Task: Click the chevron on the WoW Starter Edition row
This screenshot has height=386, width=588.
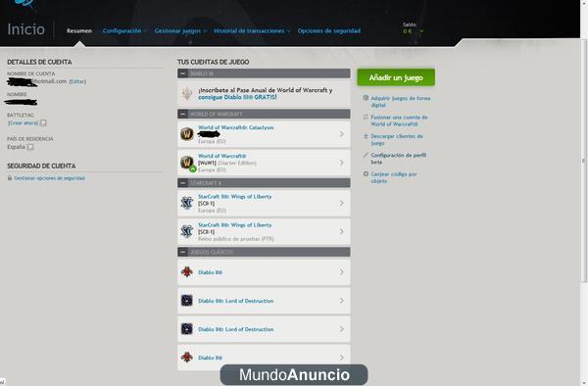Action: tap(341, 163)
